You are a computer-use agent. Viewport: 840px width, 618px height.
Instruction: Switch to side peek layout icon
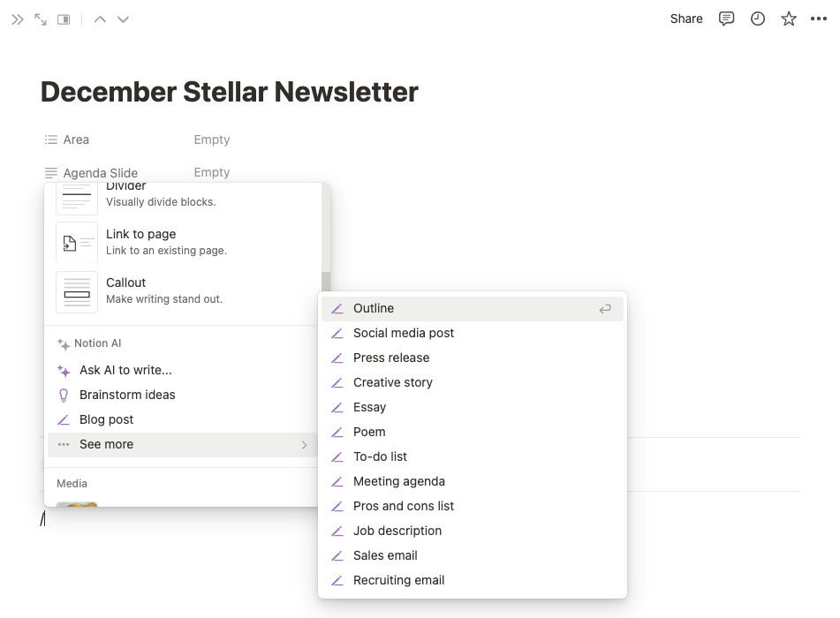(x=64, y=19)
